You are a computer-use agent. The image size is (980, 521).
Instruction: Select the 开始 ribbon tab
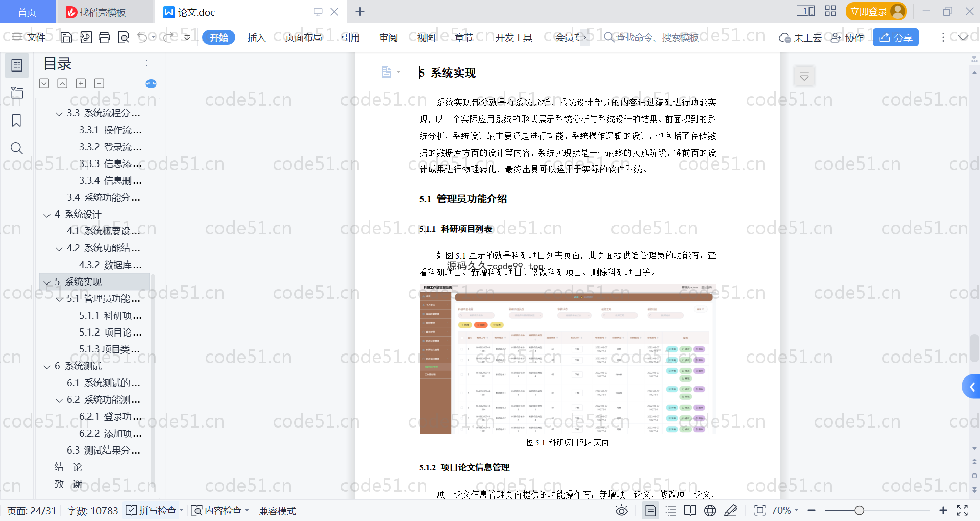[219, 37]
